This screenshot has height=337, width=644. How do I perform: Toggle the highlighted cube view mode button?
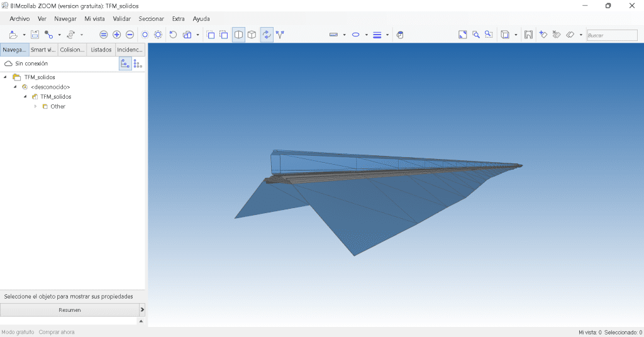[239, 35]
